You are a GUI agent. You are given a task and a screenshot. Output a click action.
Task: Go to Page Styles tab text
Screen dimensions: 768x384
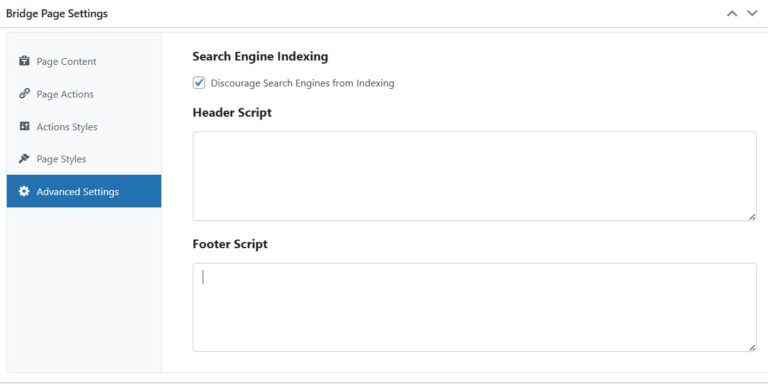pos(61,159)
